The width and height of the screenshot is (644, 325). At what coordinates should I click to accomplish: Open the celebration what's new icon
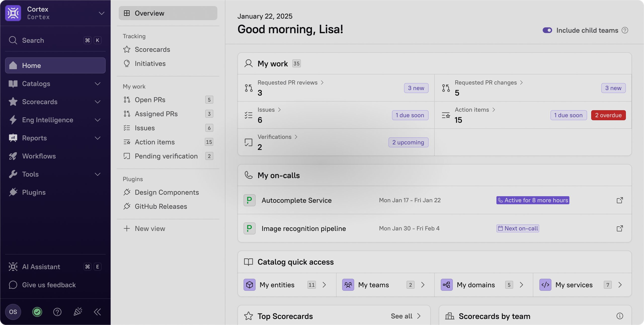[x=78, y=312]
